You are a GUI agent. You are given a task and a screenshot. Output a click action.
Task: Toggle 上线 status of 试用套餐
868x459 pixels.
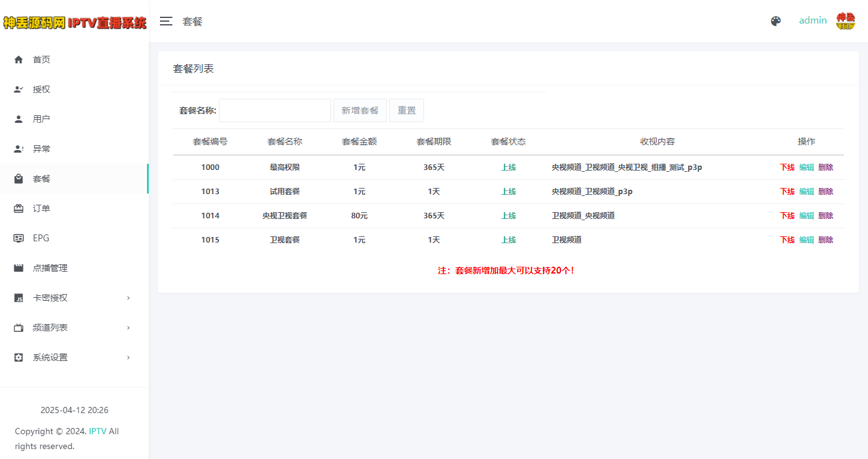[508, 191]
